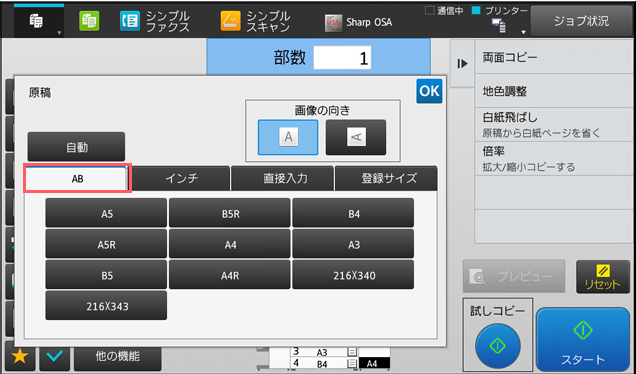Open 地色調整 background adjustment
The width and height of the screenshot is (636, 374).
coord(554,91)
